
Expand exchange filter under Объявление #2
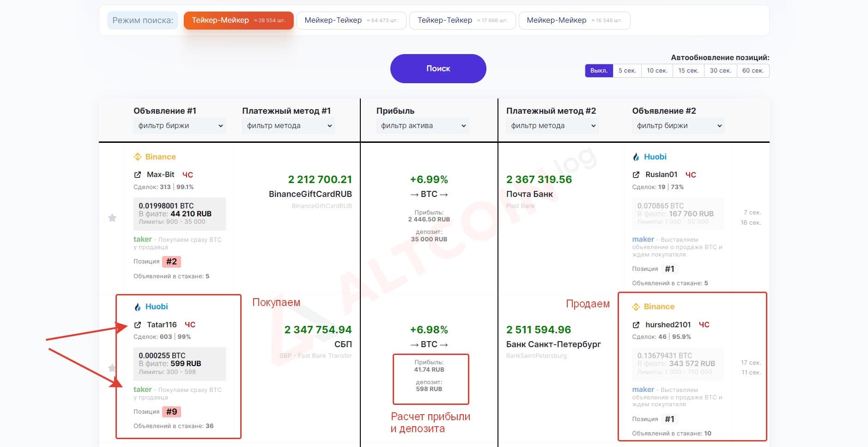tap(678, 126)
